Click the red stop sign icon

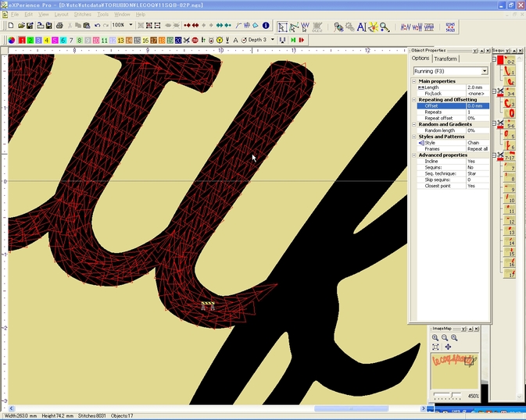pos(195,41)
